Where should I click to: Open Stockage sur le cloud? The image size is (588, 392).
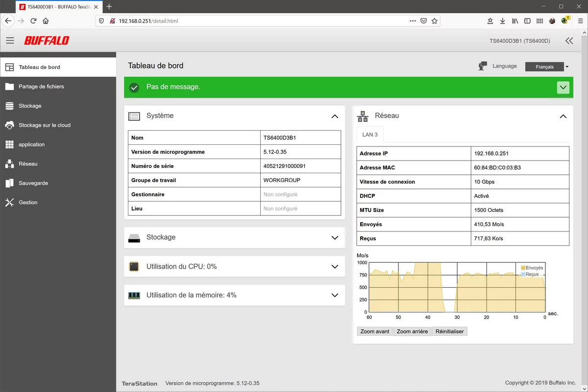[58, 125]
